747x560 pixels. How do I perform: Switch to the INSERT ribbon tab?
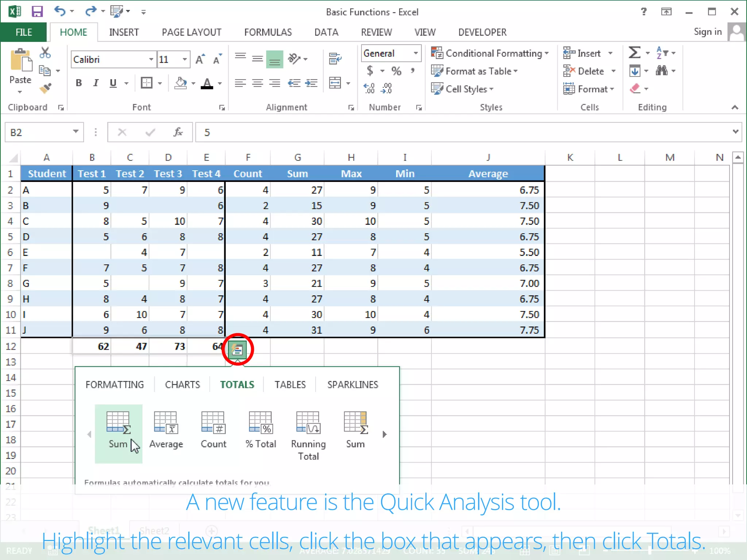[124, 32]
